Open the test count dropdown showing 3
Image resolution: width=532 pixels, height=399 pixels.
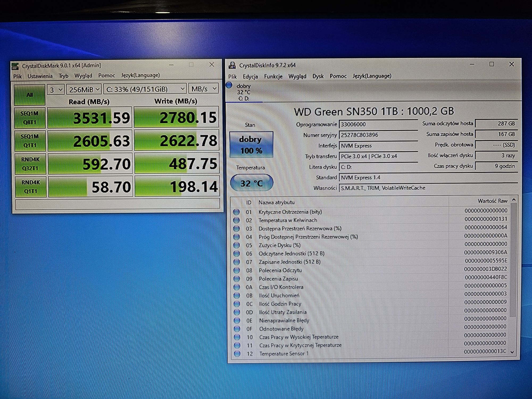(56, 89)
